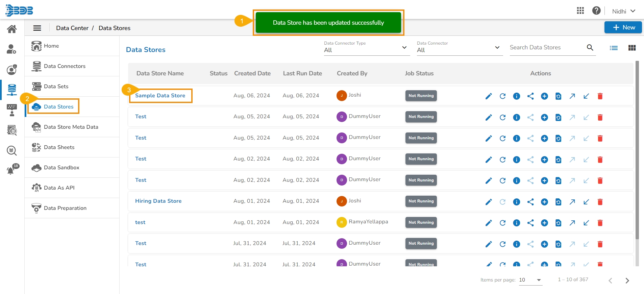Viewport: 644px width, 294px height.
Task: Open the Hiring Data Store link
Action: [x=158, y=201]
